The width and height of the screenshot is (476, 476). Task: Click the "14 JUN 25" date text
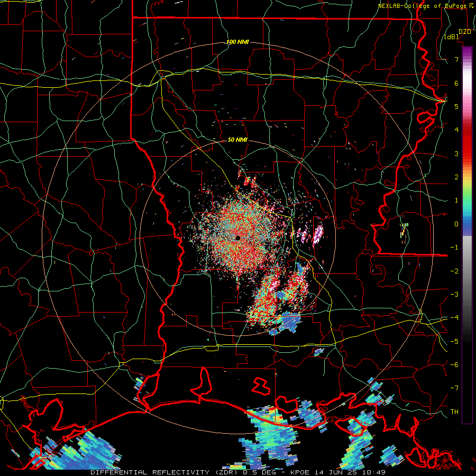point(335,472)
